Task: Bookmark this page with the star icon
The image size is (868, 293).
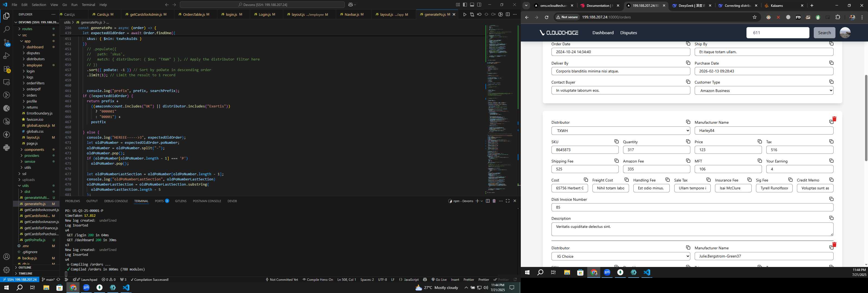Action: (754, 17)
